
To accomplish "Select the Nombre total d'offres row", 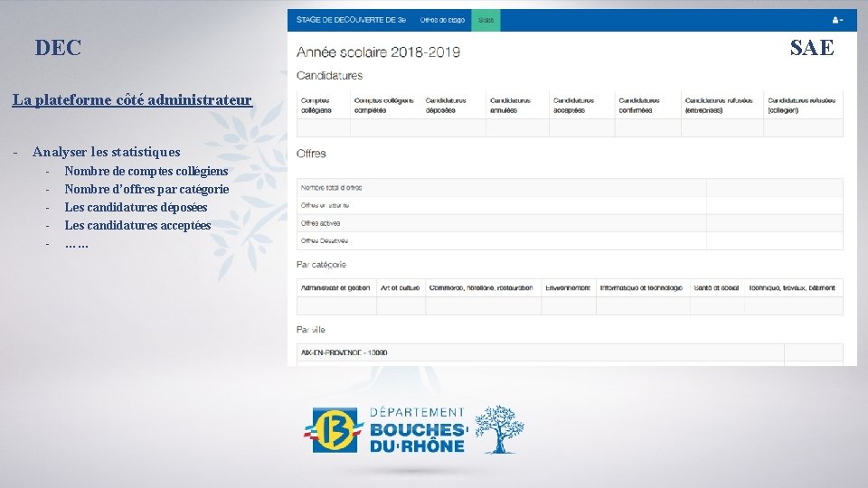I will [570, 188].
